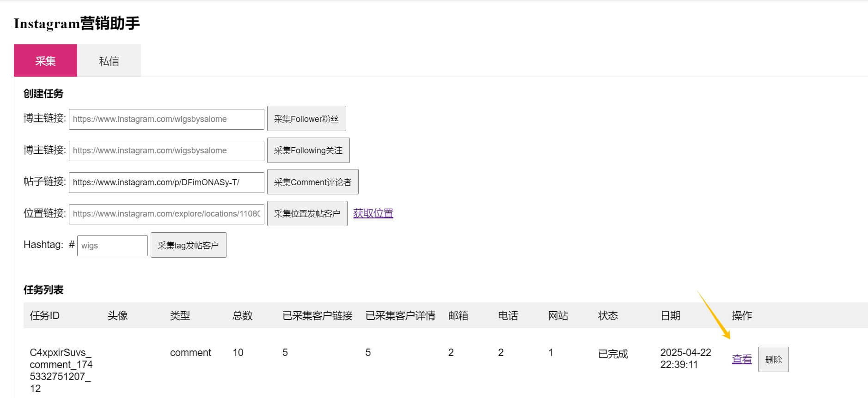Click the 任务列表 section heading
The image size is (868, 398).
43,289
